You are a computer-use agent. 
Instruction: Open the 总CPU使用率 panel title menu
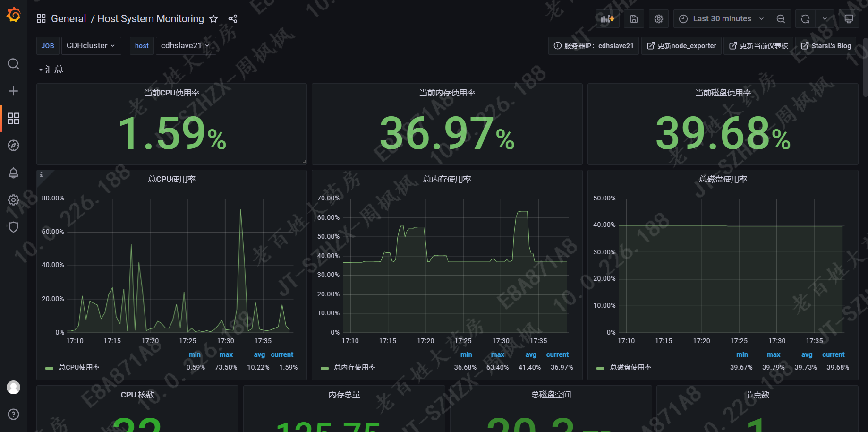click(x=172, y=179)
